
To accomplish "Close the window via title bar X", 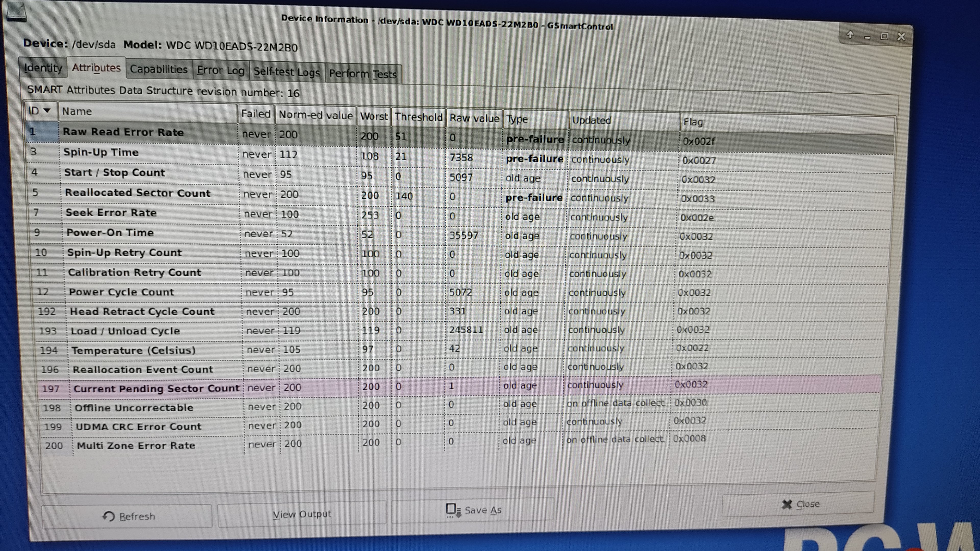I will pos(901,36).
